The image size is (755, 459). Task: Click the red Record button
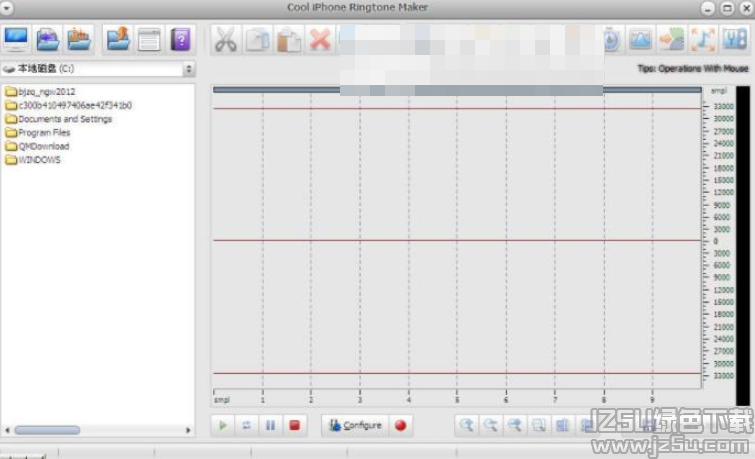click(x=400, y=425)
